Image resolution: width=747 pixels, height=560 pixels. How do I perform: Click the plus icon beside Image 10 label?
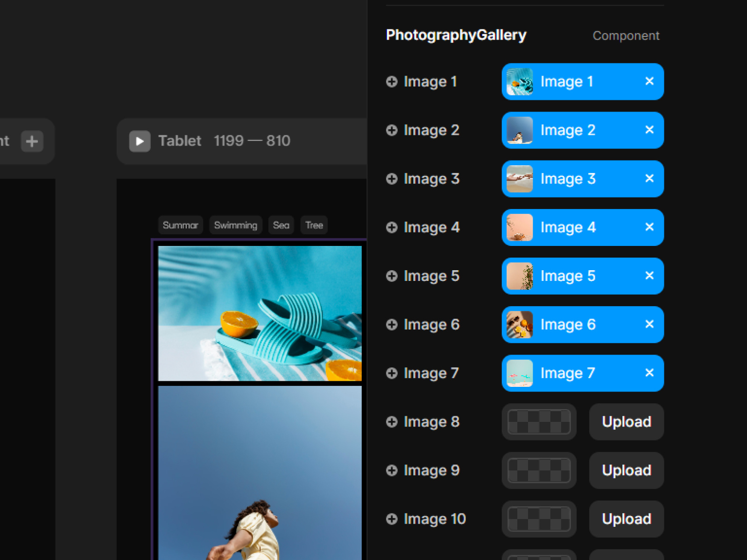(392, 519)
